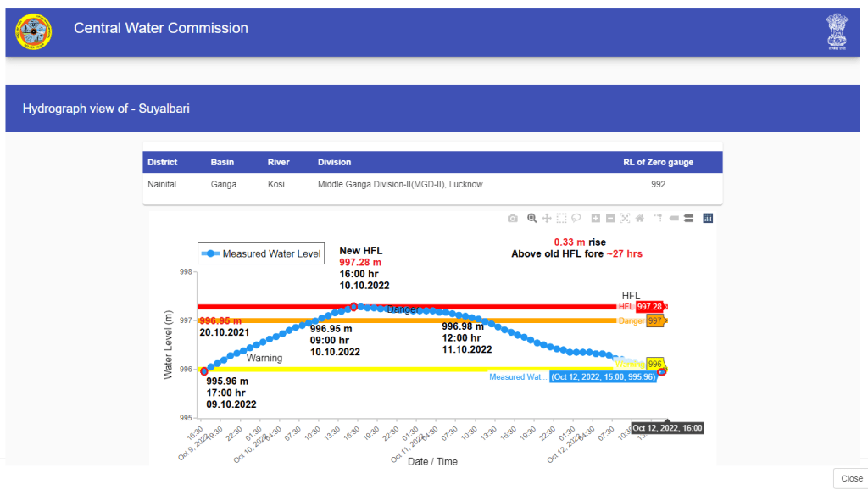The height and width of the screenshot is (490, 868).
Task: Toggle Measured Water Level legend entry
Action: (260, 253)
